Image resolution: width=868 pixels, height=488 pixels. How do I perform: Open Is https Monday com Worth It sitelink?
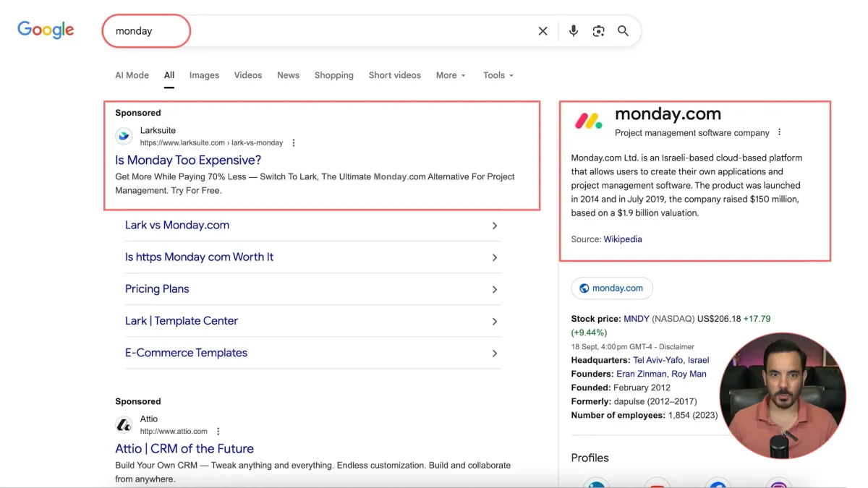[x=199, y=257]
